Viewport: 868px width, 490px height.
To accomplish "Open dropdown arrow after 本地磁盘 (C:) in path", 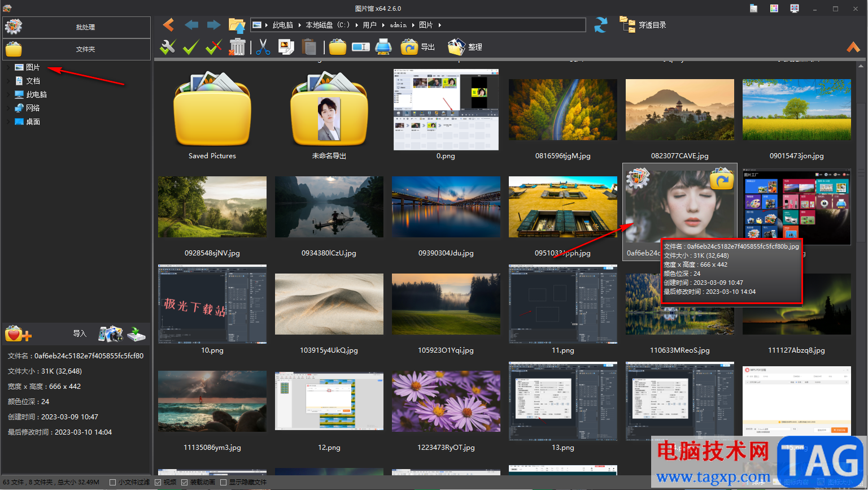I will (x=356, y=25).
